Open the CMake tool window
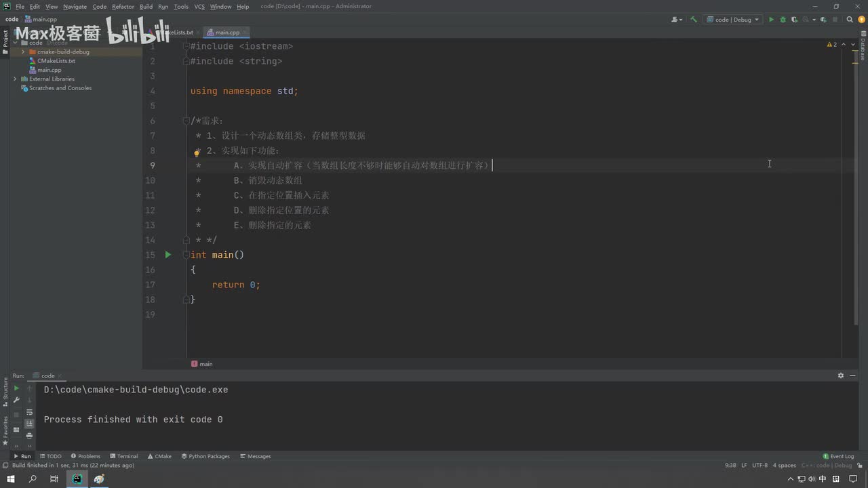This screenshot has width=868, height=488. click(x=159, y=456)
